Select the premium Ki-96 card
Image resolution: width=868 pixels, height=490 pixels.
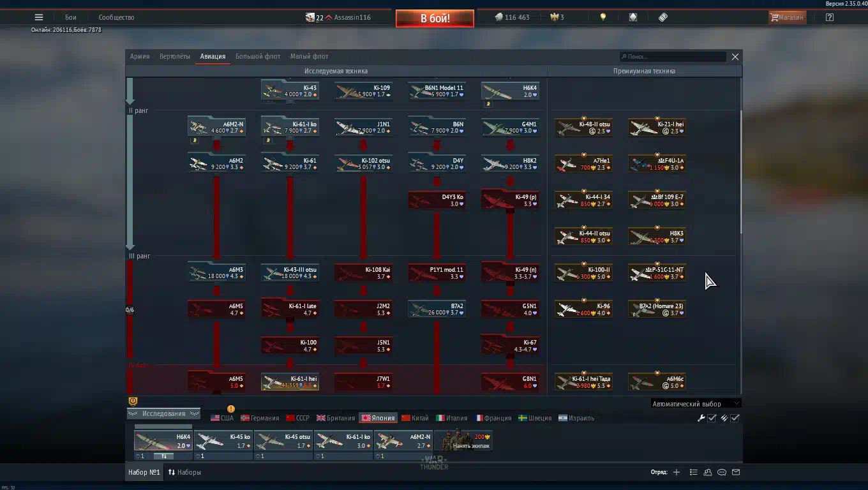point(583,309)
